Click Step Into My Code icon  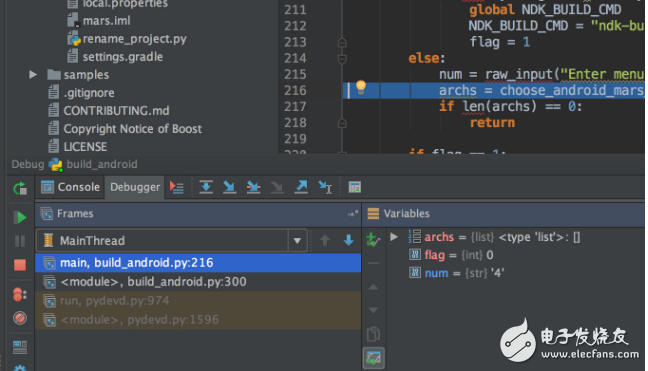[x=253, y=187]
